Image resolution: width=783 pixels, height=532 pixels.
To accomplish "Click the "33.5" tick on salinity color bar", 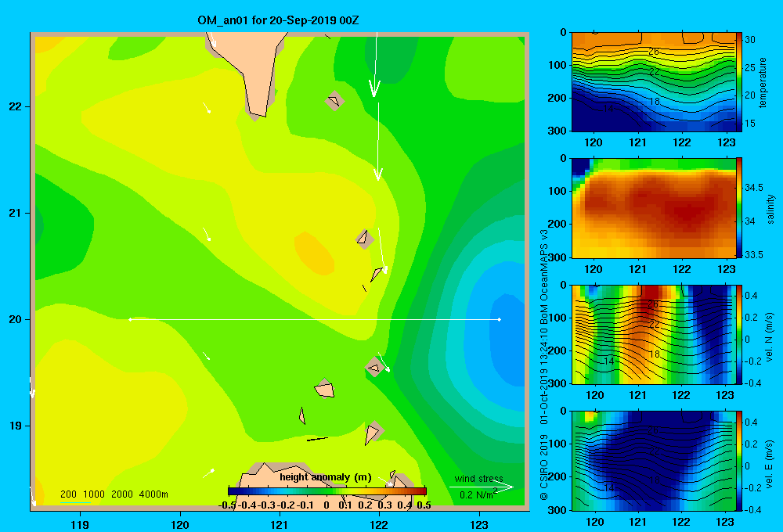I will coord(754,254).
